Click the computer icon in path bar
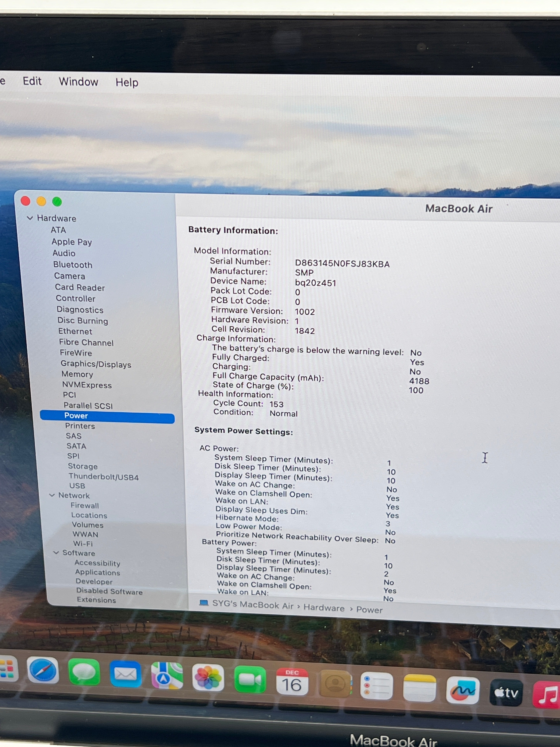560x747 pixels. tap(204, 603)
